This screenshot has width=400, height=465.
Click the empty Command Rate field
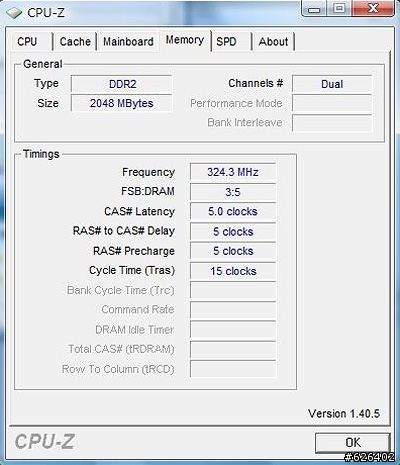233,310
